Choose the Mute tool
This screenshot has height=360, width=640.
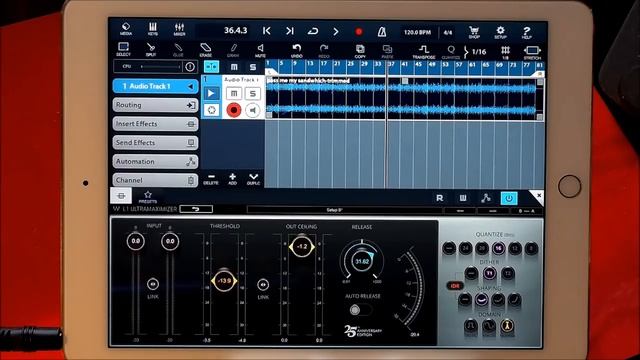coord(260,50)
